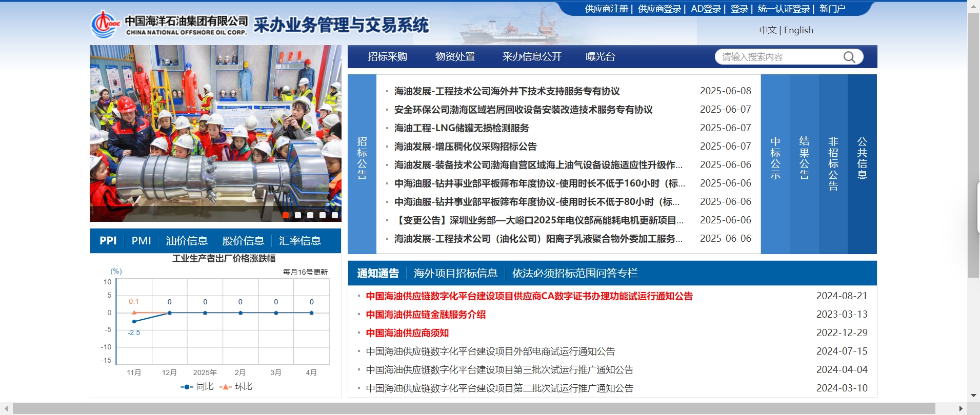Switch language to English

point(798,30)
